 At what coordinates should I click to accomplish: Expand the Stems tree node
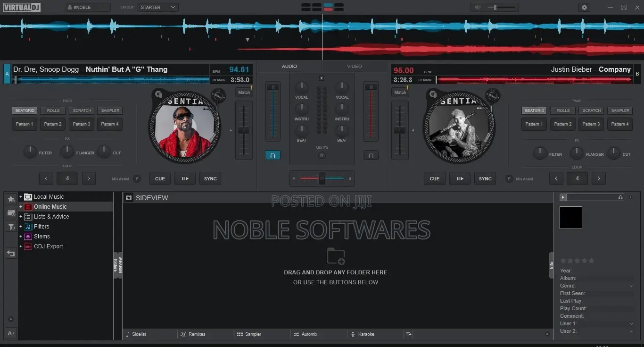[x=21, y=237]
